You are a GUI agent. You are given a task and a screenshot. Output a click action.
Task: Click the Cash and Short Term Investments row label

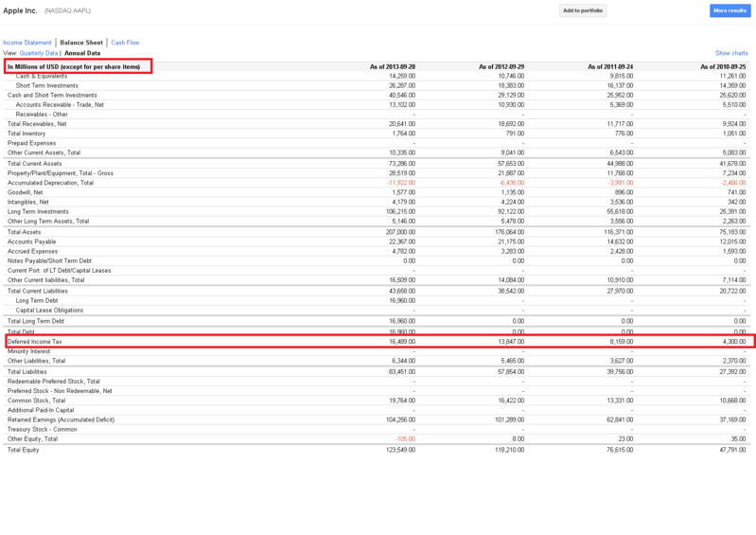[52, 95]
